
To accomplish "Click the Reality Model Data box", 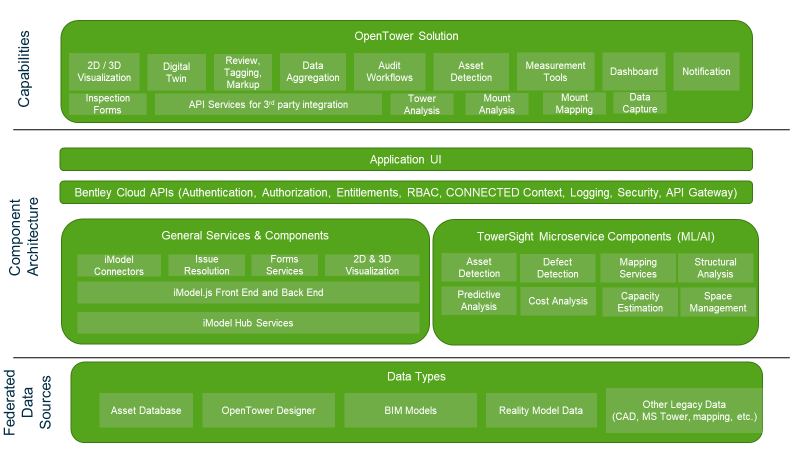I will (x=541, y=410).
